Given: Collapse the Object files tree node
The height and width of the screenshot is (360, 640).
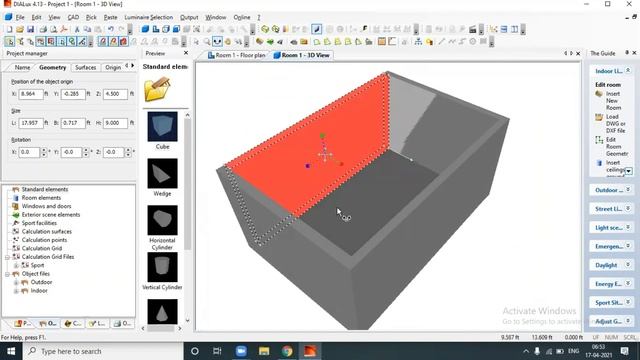Looking at the screenshot, I should (x=7, y=274).
